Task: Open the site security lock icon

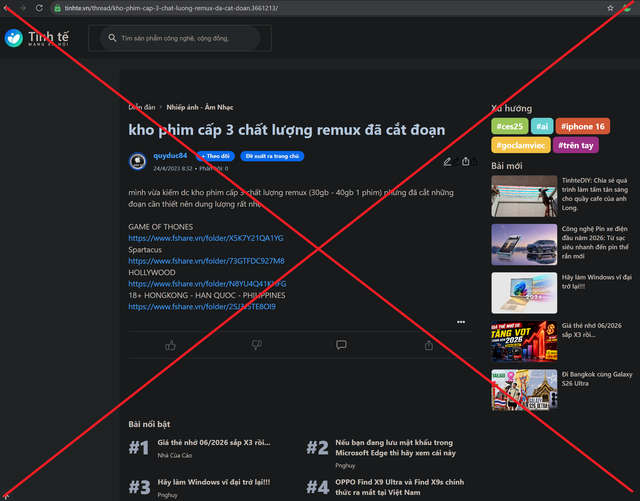Action: [58, 8]
